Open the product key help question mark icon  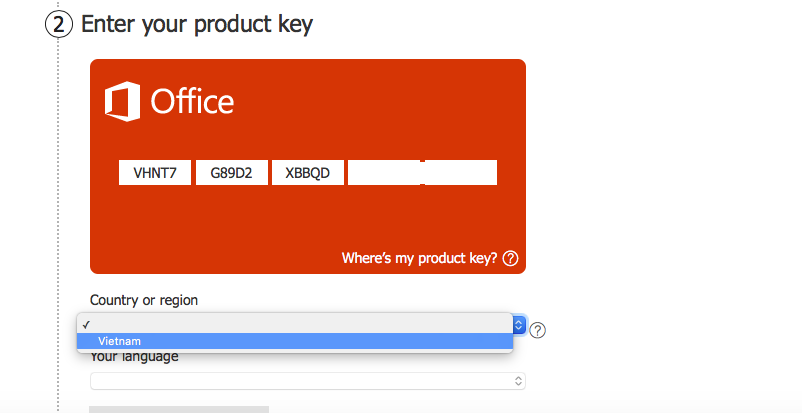[510, 258]
